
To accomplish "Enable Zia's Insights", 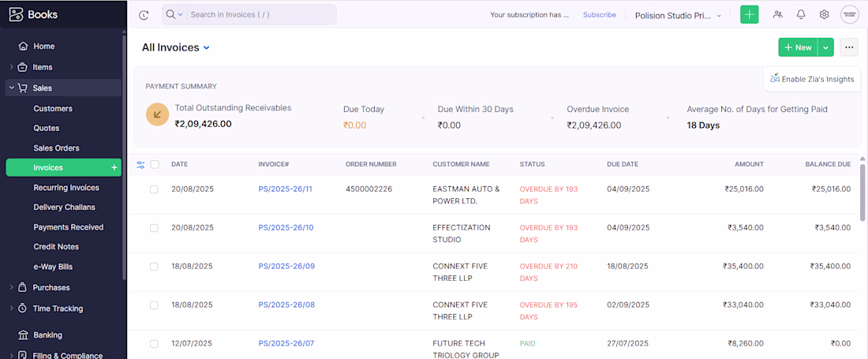I will [x=812, y=79].
